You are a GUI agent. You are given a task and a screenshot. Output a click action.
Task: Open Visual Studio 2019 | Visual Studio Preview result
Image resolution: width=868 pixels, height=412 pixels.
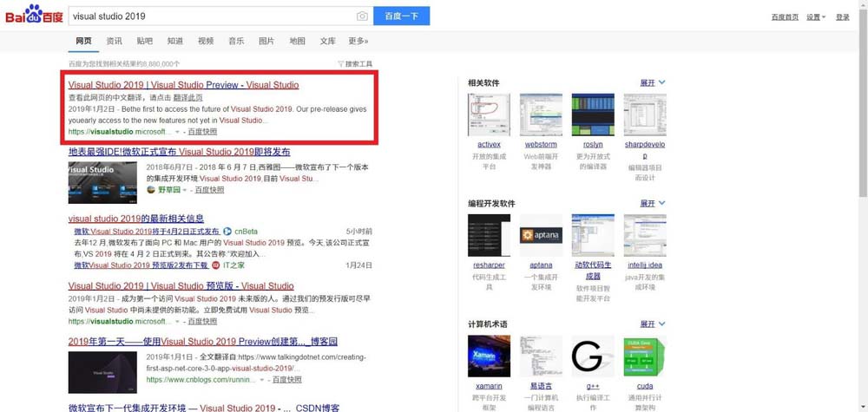tap(183, 85)
